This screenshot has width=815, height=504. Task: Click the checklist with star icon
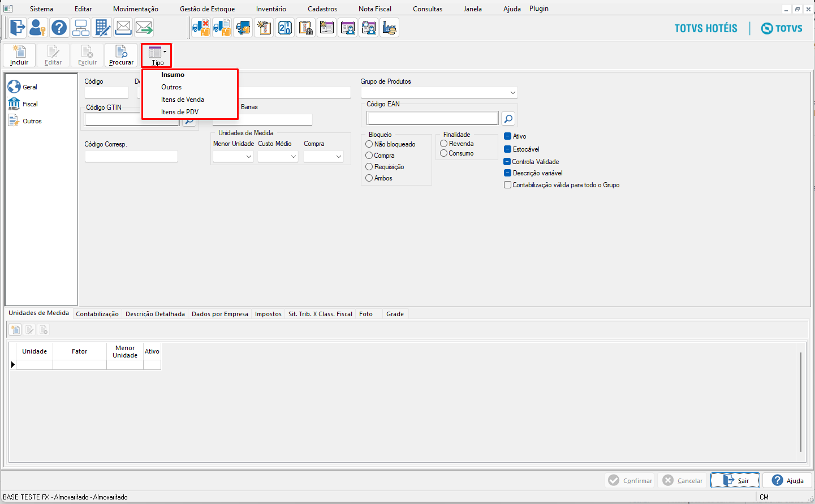[264, 27]
